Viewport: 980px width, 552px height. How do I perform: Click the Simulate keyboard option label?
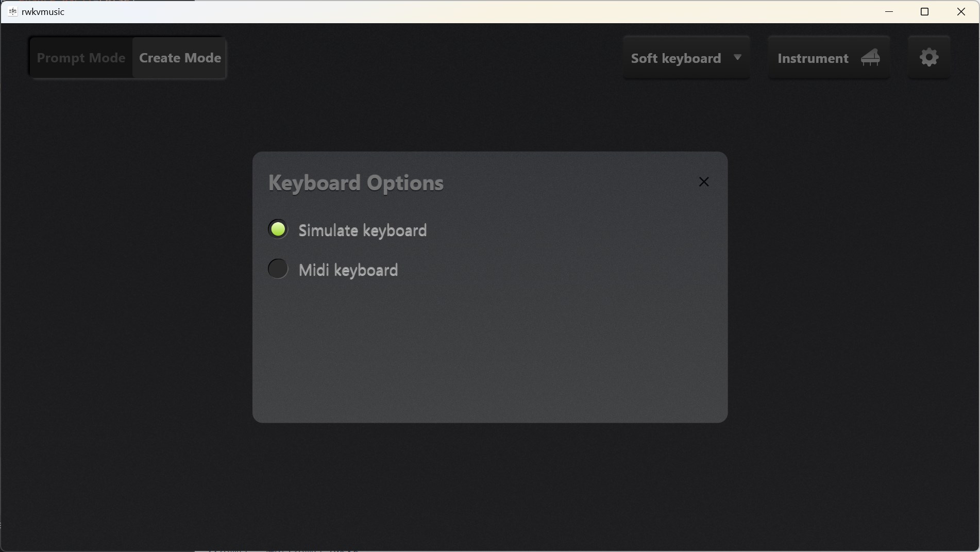[362, 230]
